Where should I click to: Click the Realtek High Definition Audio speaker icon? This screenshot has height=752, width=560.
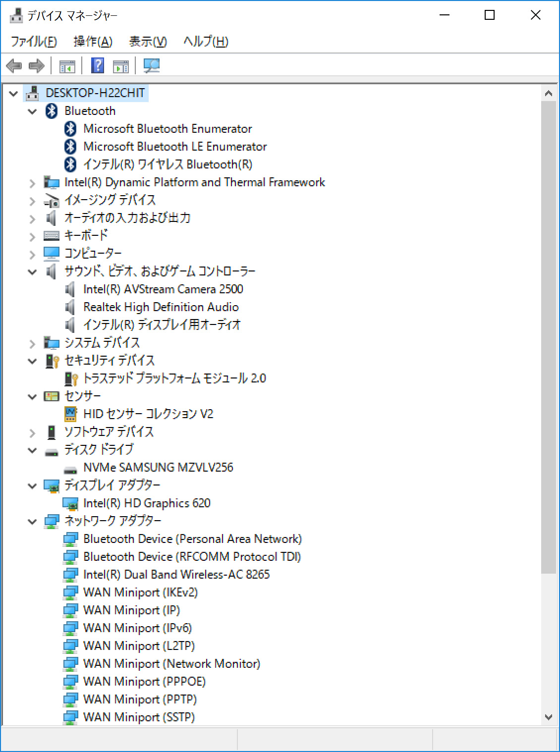pyautogui.click(x=70, y=307)
